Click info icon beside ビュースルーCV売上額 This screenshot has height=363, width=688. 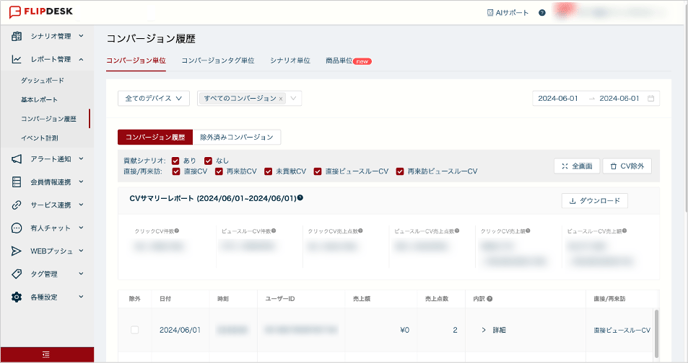[x=624, y=230]
